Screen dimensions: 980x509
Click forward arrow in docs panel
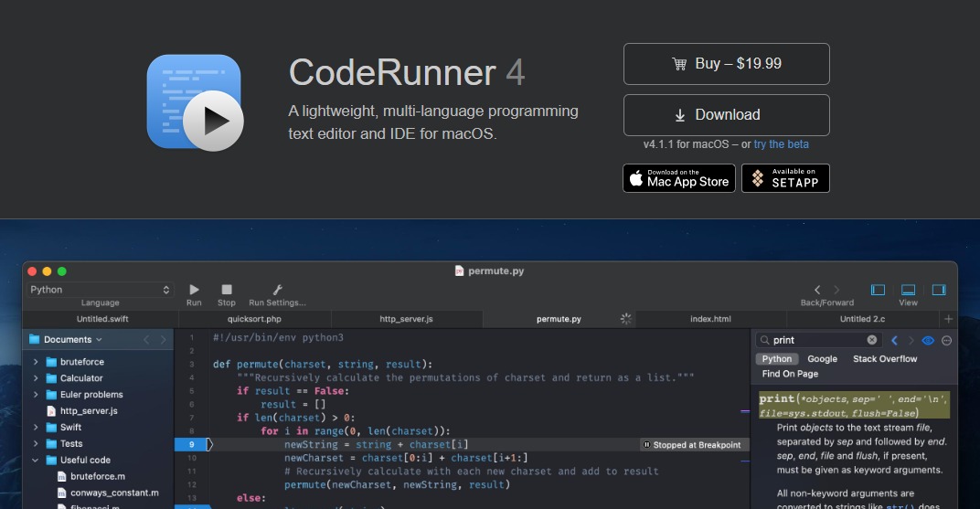(911, 340)
